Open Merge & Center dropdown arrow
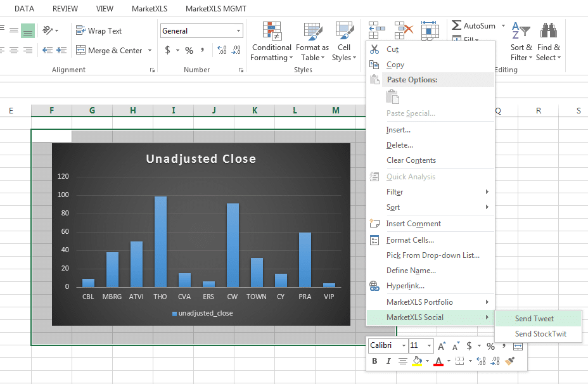Image resolution: width=588 pixels, height=384 pixels. [x=150, y=50]
